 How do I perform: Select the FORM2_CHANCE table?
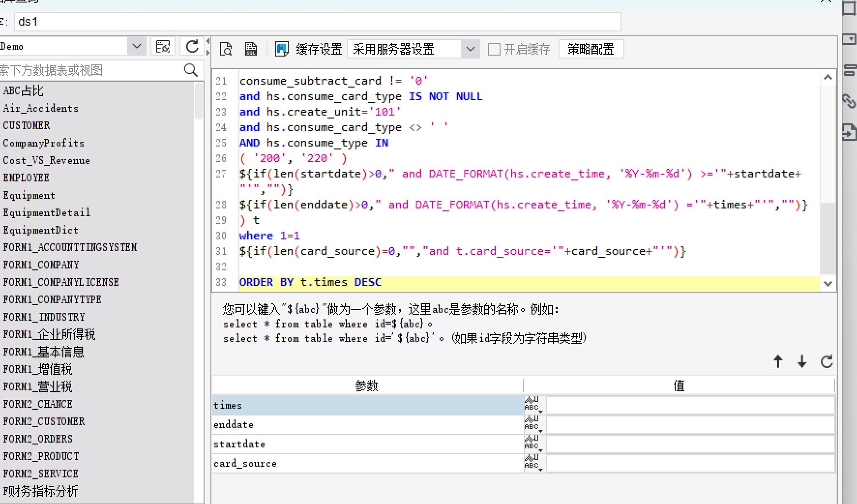(x=38, y=404)
